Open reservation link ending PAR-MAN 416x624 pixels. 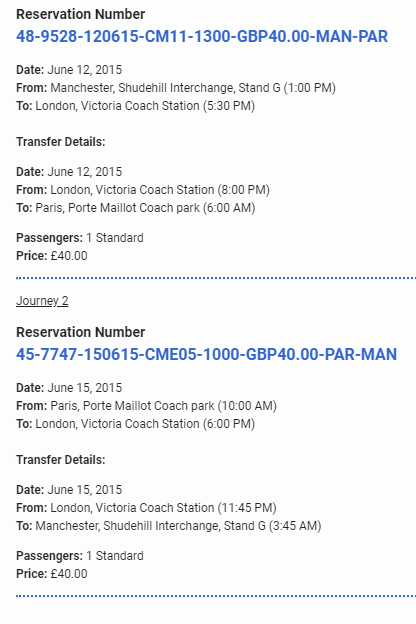click(x=206, y=355)
